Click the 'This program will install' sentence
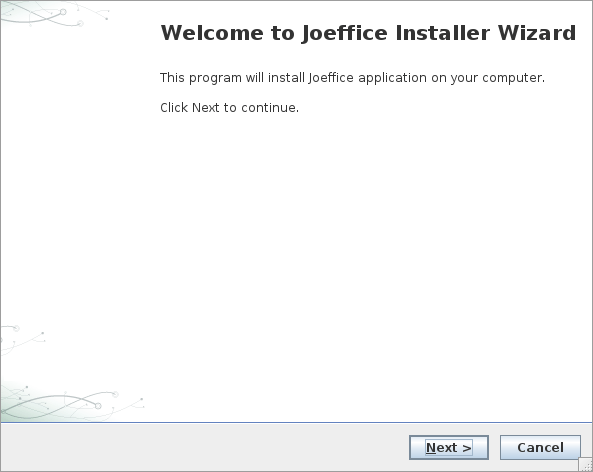 coord(352,78)
